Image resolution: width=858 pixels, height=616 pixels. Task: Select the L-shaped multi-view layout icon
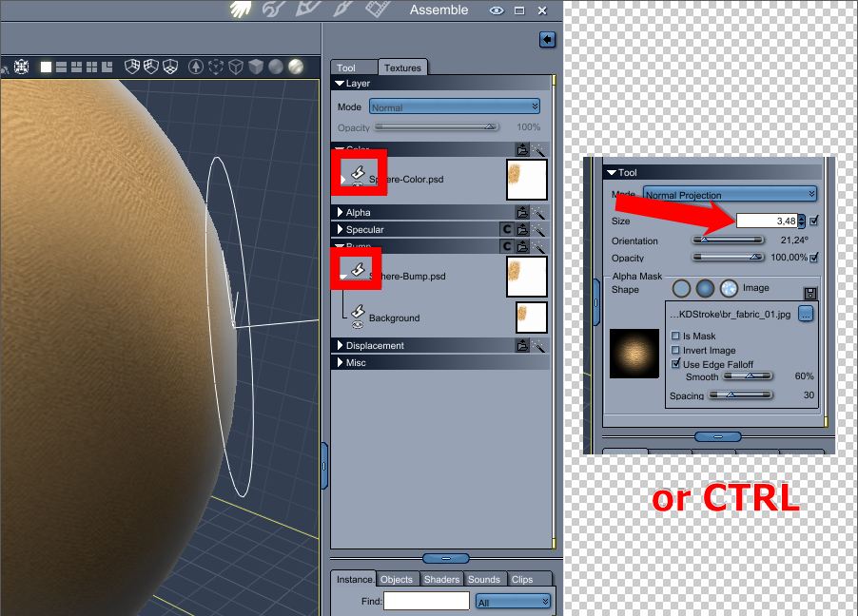tap(107, 67)
